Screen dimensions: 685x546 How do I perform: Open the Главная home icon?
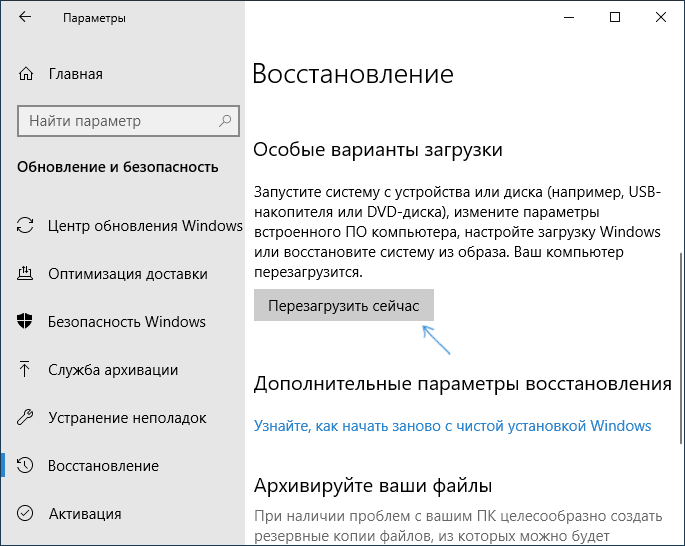click(25, 74)
